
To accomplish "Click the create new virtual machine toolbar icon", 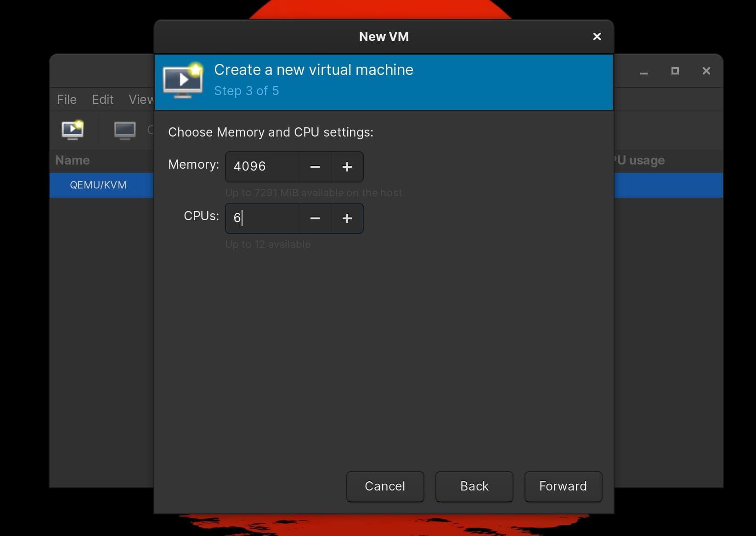I will coord(73,131).
